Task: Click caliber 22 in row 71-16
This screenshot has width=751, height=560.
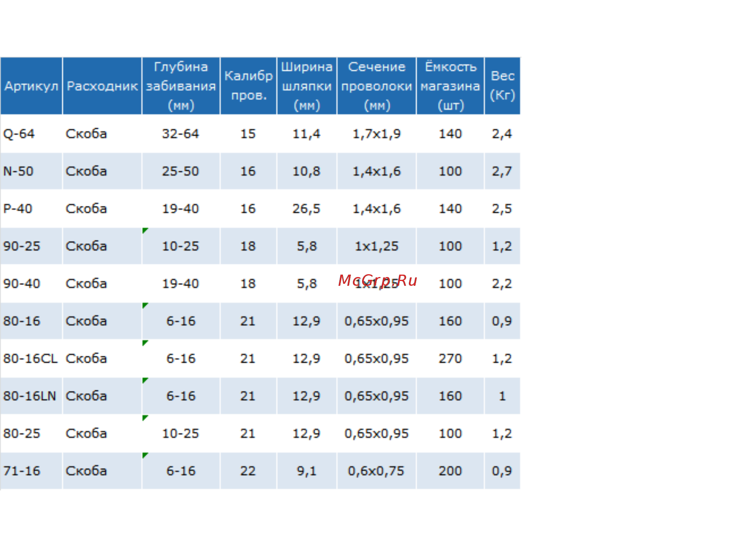Action: (x=248, y=471)
